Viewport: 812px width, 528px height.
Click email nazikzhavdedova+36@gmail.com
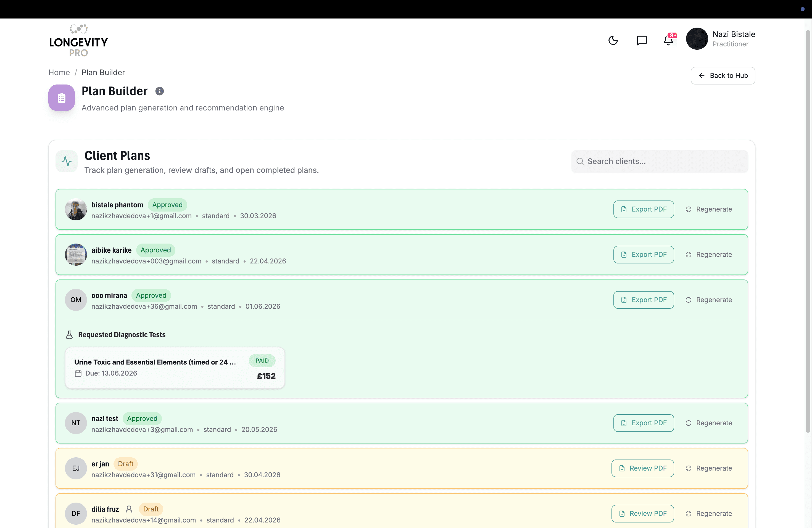(144, 307)
